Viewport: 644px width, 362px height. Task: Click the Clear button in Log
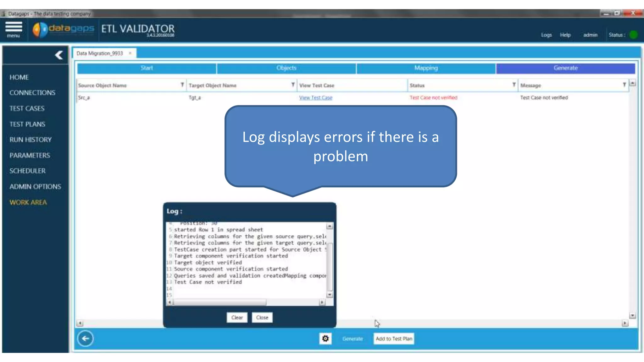[237, 317]
